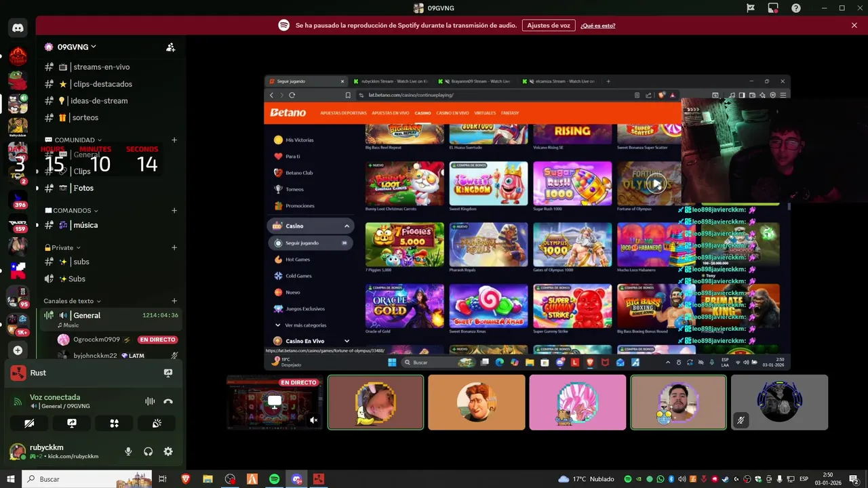Click Ajustes de voz button
The width and height of the screenshot is (868, 488).
[x=549, y=25]
